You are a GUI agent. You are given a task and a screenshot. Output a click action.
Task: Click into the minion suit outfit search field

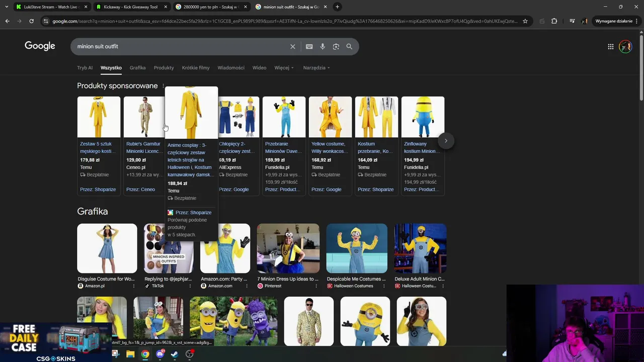[181, 46]
